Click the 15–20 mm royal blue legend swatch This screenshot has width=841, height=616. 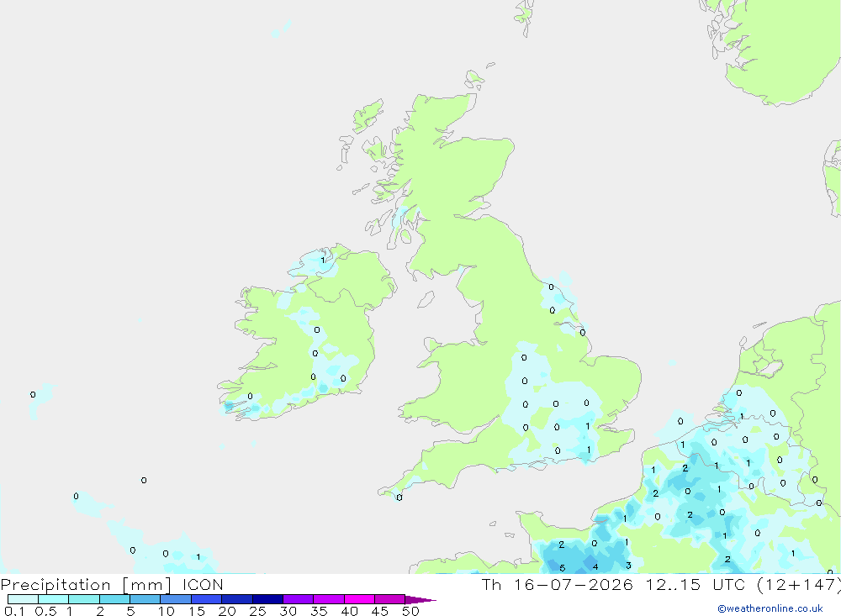tap(207, 599)
